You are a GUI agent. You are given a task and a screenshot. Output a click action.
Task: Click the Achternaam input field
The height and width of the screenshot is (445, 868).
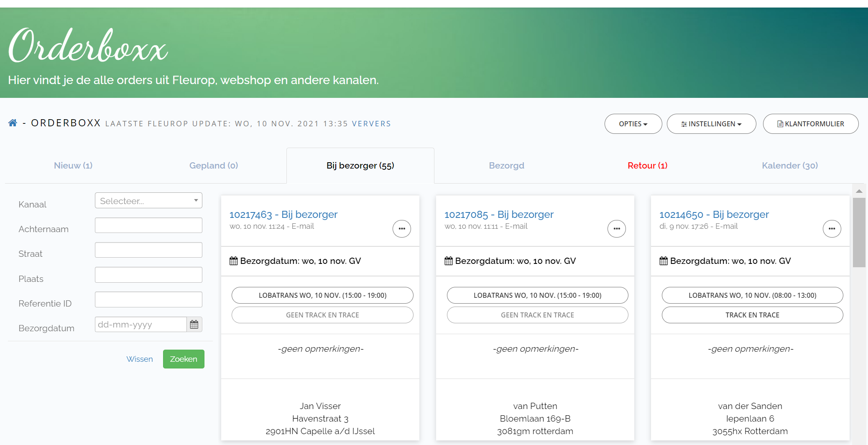pos(148,225)
